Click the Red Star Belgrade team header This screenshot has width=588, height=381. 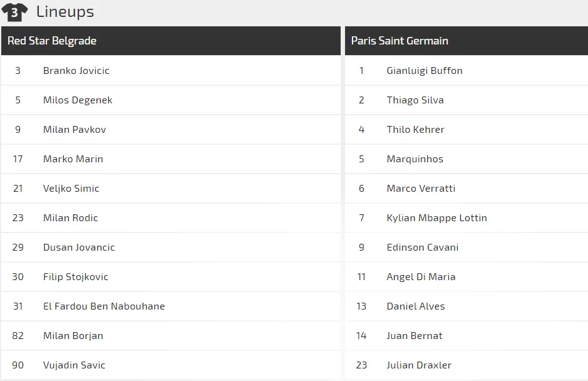(52, 41)
